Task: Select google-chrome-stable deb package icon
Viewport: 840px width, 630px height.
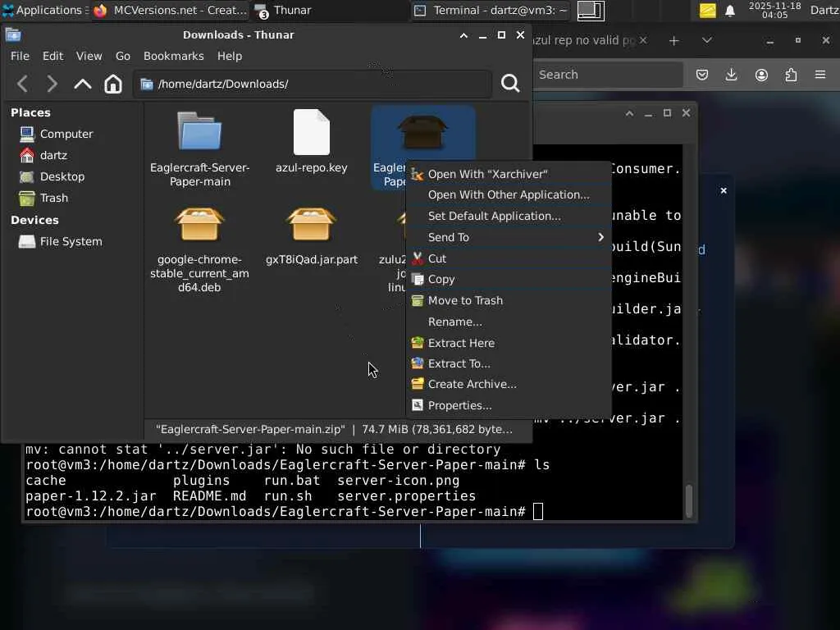Action: click(199, 224)
